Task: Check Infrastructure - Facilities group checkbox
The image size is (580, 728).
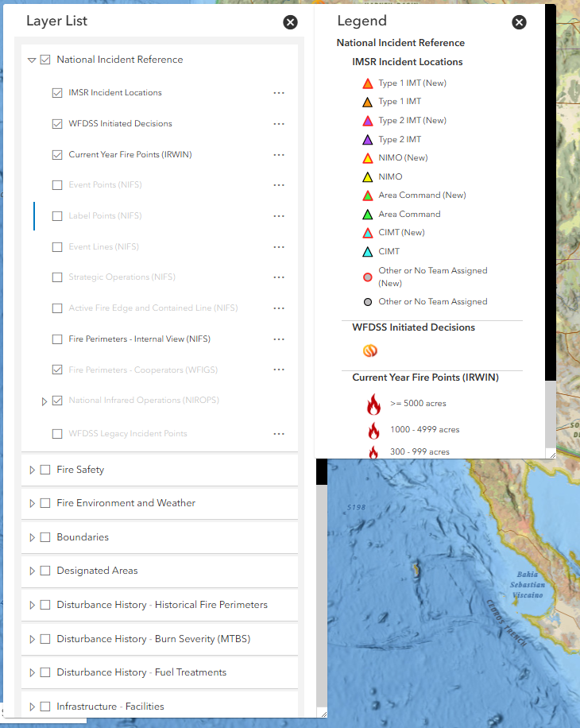Action: 45,707
